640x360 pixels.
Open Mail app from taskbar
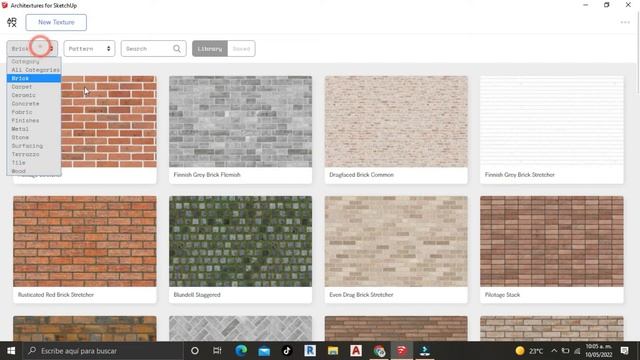click(264, 351)
